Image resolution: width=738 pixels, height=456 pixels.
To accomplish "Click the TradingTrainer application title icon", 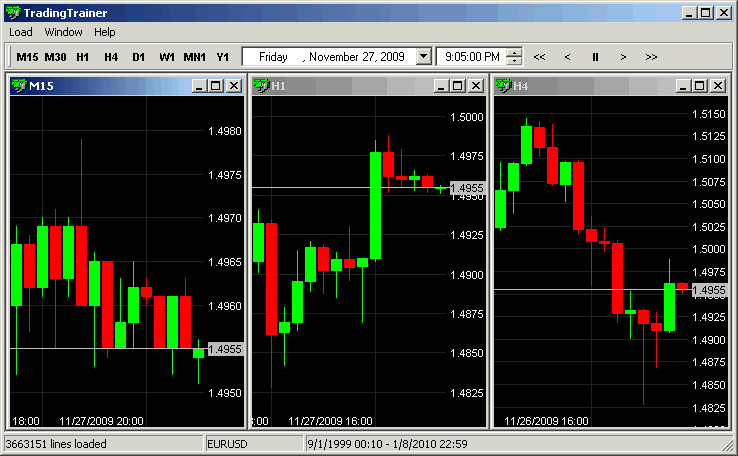I will point(14,13).
